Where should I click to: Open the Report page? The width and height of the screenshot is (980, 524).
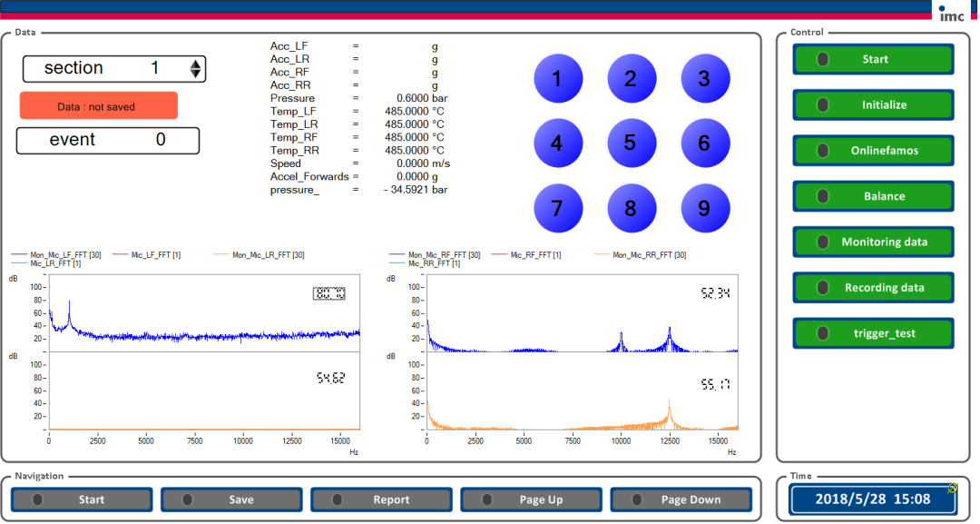click(x=381, y=499)
